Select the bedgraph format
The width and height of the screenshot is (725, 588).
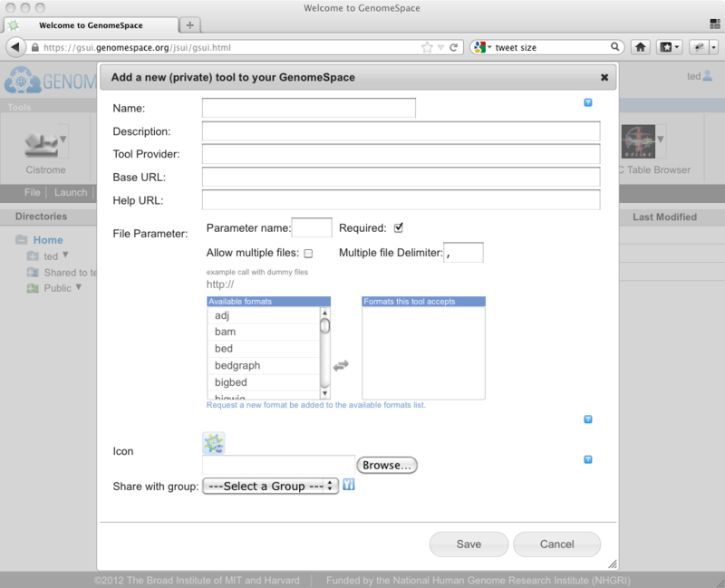(264, 366)
